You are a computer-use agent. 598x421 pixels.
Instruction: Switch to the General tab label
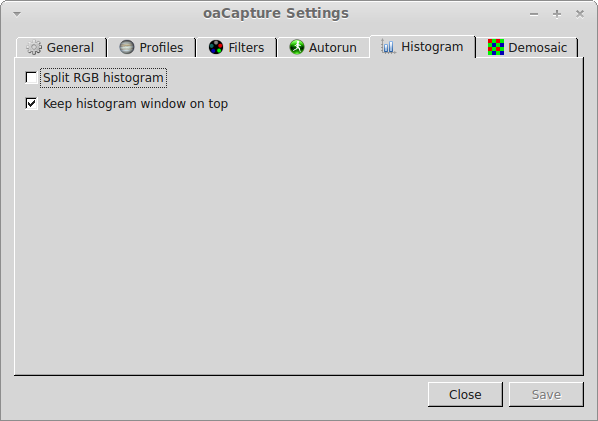click(70, 48)
